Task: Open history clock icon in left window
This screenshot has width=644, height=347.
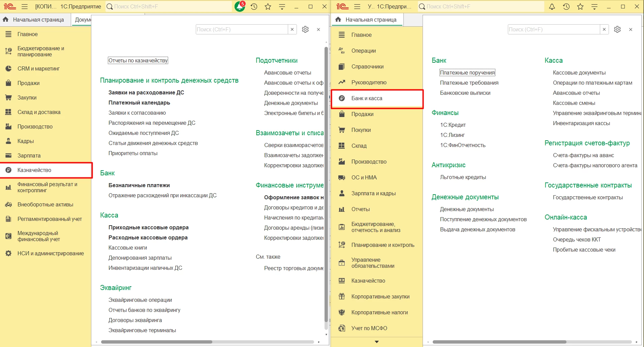Action: click(254, 6)
